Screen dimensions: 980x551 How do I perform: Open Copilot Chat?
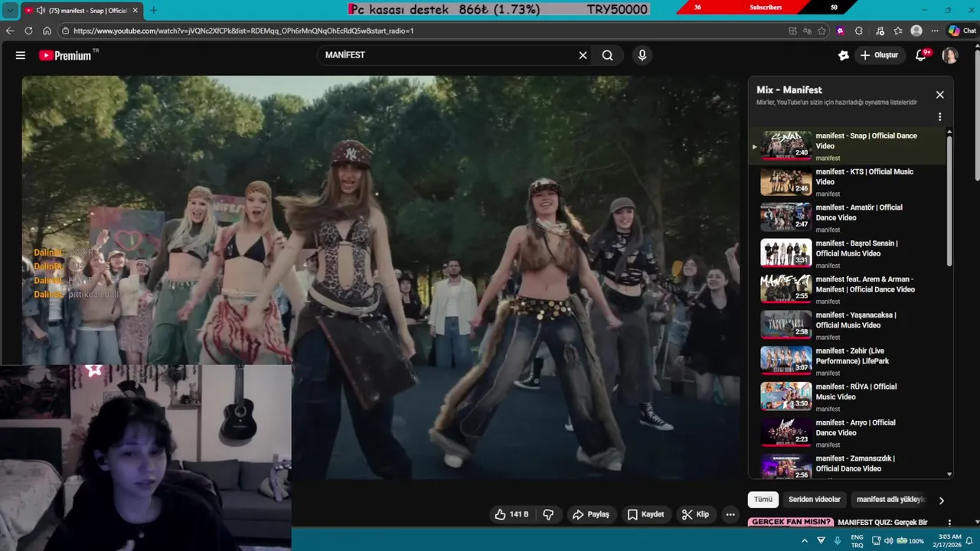tap(962, 31)
